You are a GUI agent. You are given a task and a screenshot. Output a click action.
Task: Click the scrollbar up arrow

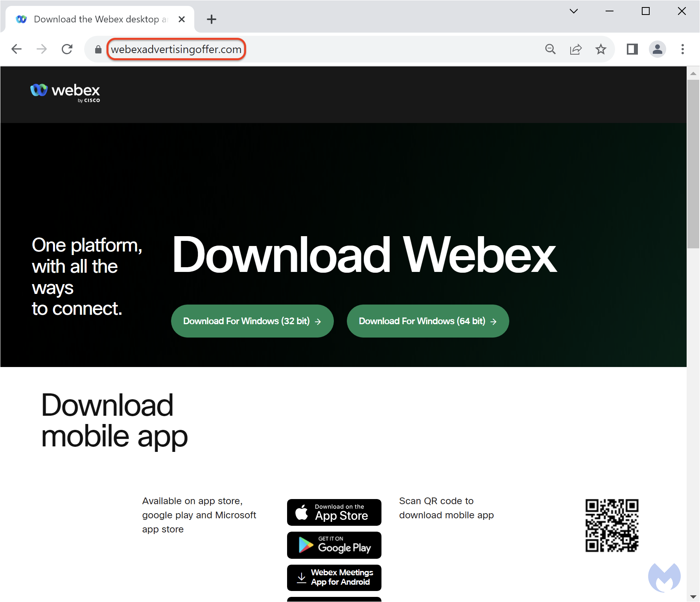pyautogui.click(x=693, y=73)
